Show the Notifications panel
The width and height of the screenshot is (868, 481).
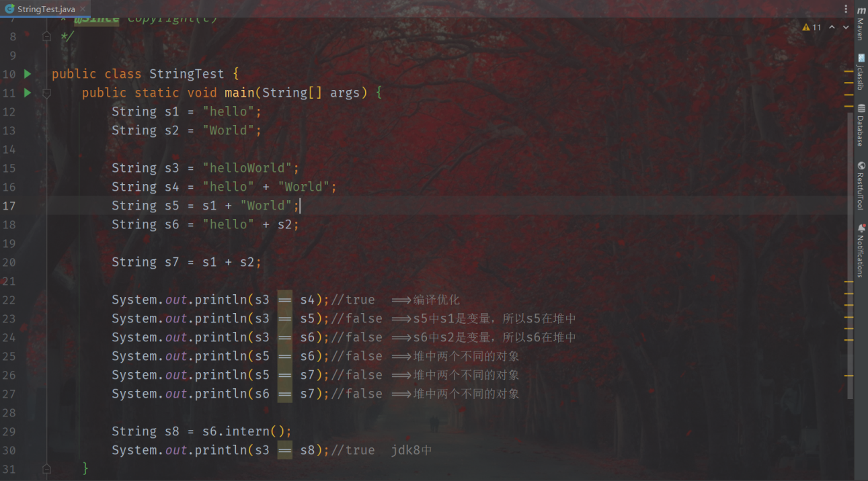click(x=861, y=251)
